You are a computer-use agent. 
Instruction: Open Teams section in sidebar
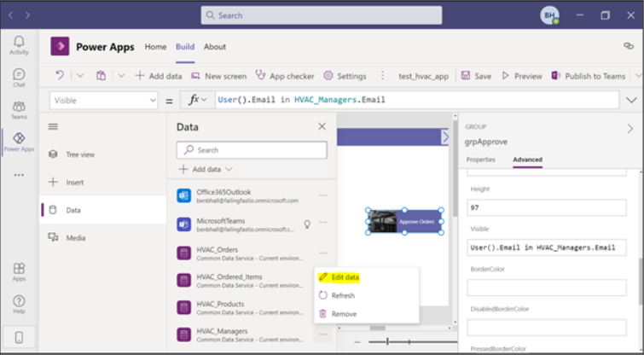pyautogui.click(x=19, y=110)
